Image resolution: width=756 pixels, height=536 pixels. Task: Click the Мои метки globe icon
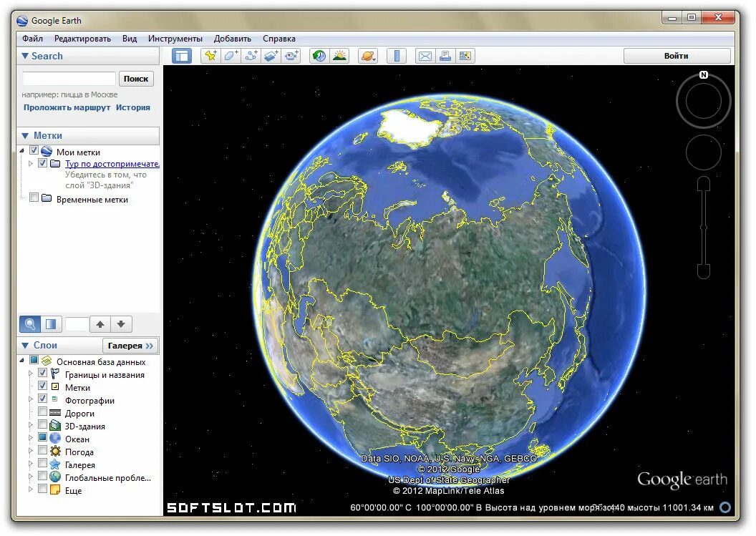point(47,151)
